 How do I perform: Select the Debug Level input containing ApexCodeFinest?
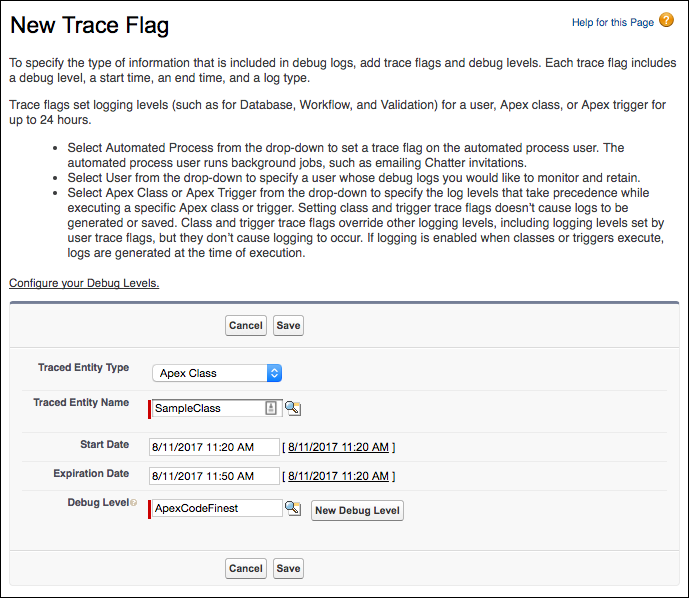[216, 508]
